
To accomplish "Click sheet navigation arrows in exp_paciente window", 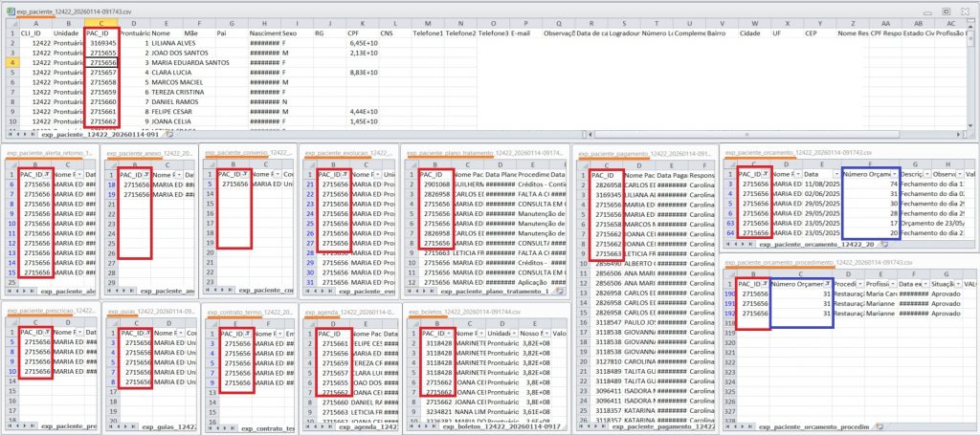I will (x=20, y=135).
